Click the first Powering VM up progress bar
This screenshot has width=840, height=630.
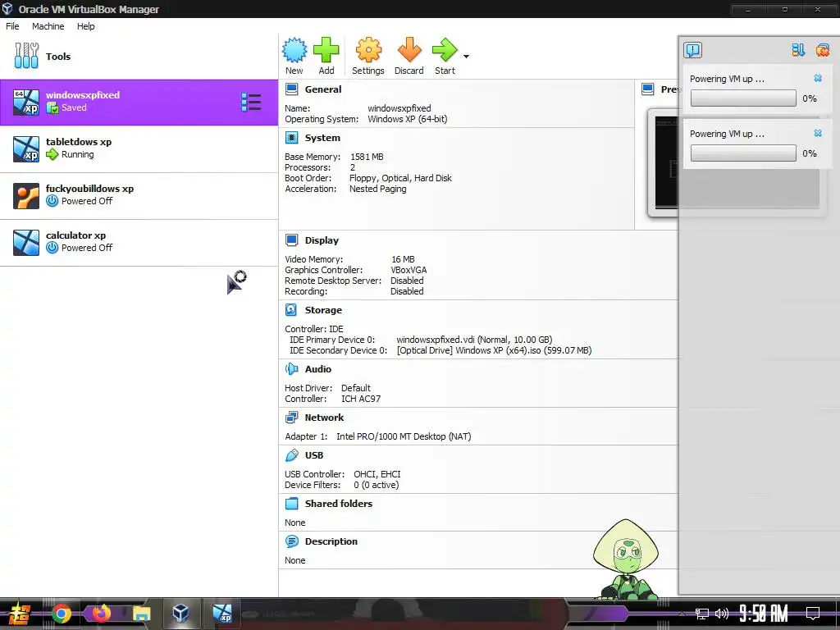click(743, 98)
